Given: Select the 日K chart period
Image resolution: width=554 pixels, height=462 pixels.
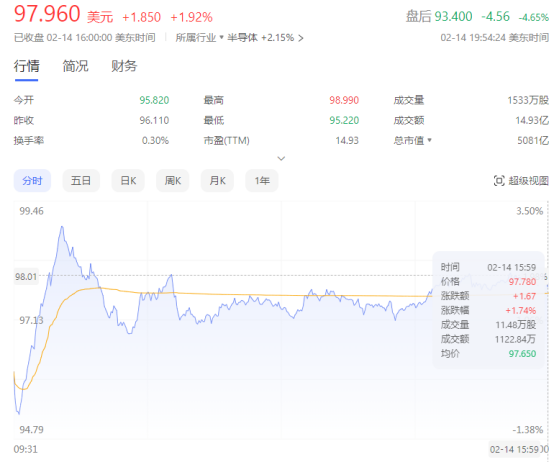Looking at the screenshot, I should [x=128, y=181].
